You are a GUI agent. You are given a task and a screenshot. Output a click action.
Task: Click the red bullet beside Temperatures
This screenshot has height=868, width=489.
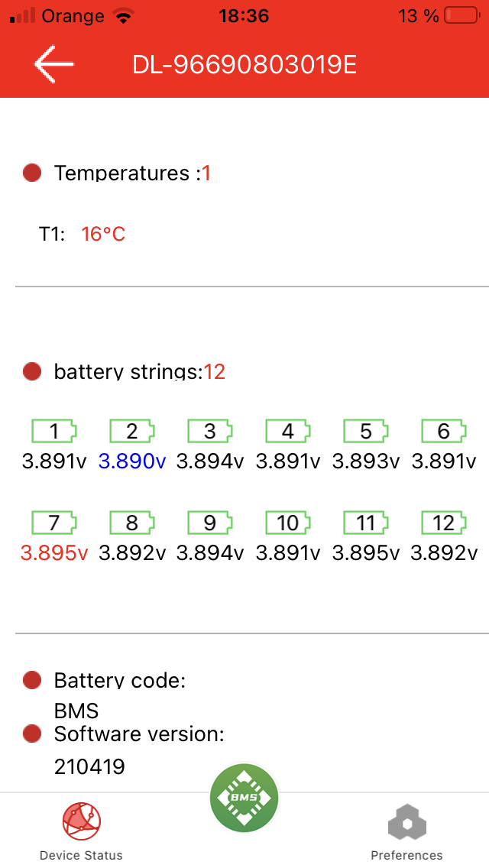[x=32, y=173]
